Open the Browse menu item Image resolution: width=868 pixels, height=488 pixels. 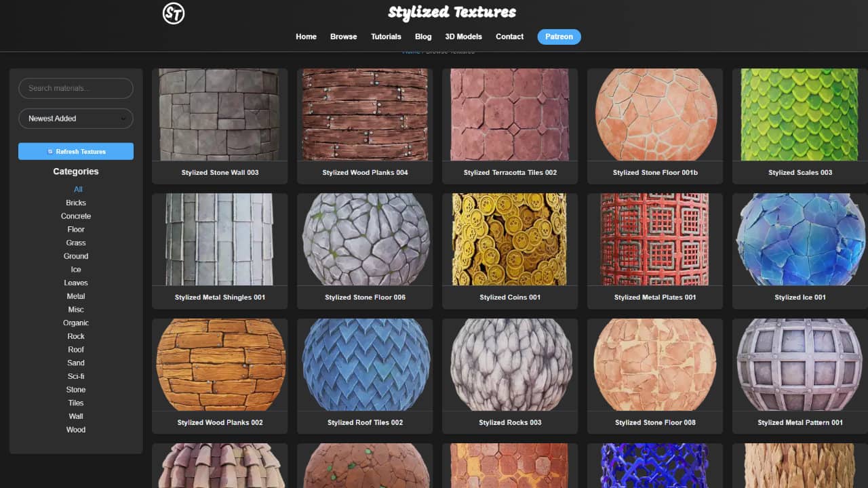(x=343, y=37)
